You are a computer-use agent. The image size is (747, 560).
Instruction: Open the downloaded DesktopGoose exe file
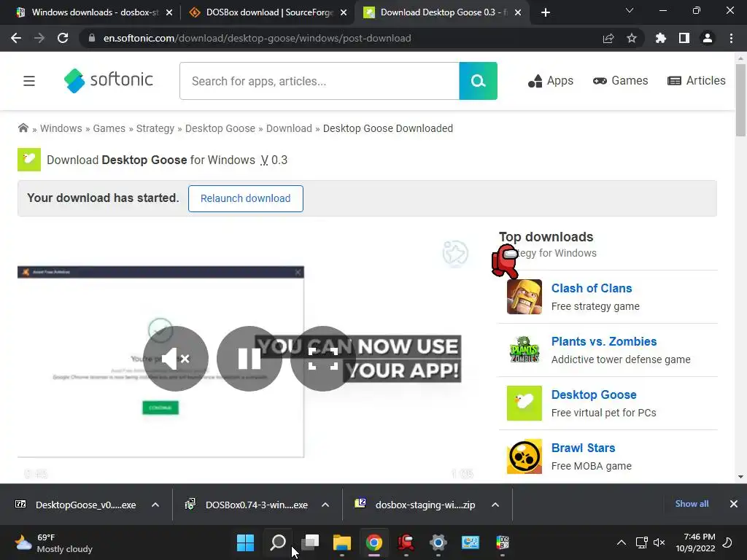76,505
